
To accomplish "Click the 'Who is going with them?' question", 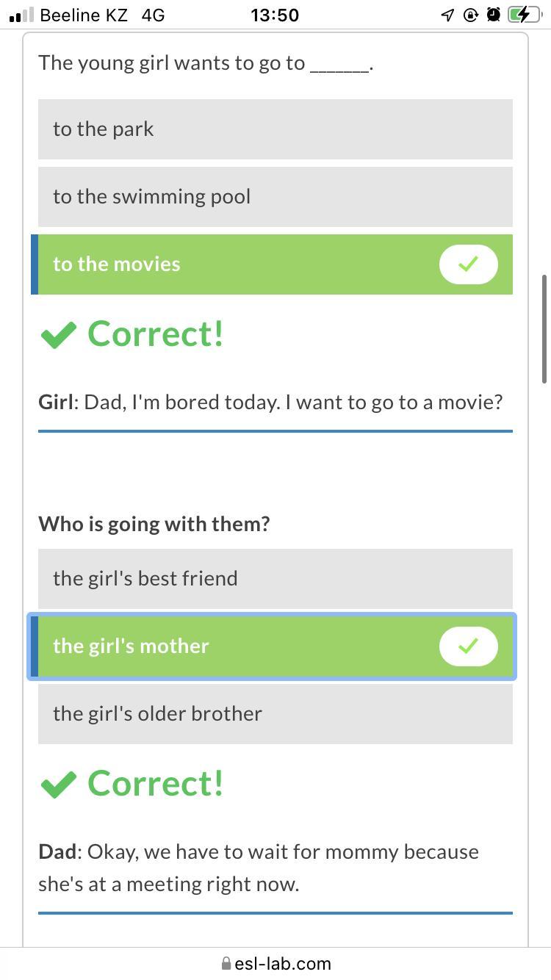I will [154, 524].
